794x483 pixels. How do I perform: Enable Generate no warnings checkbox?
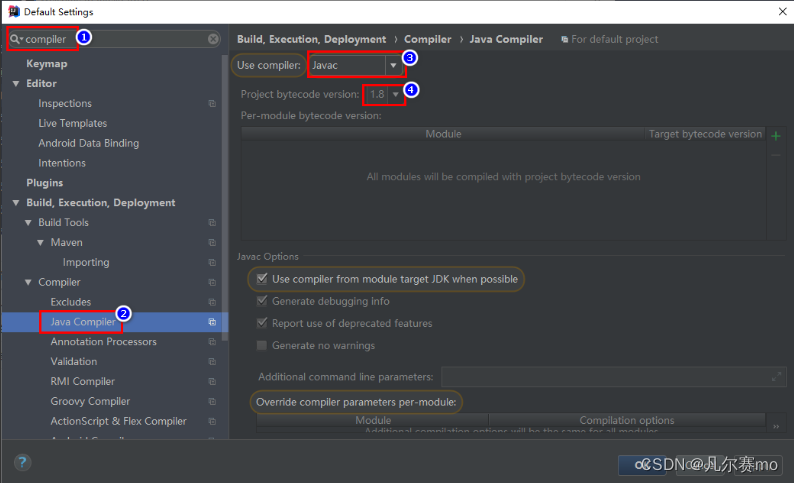coord(262,345)
